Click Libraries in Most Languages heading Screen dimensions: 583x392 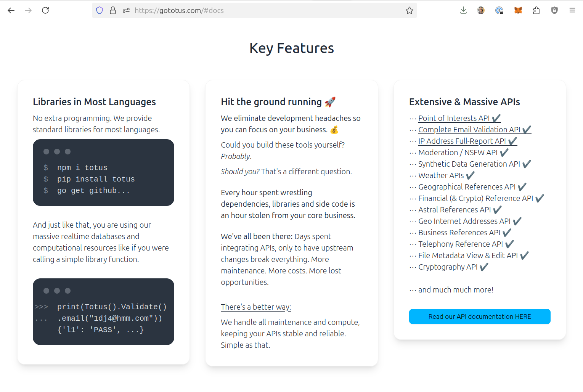coord(94,102)
